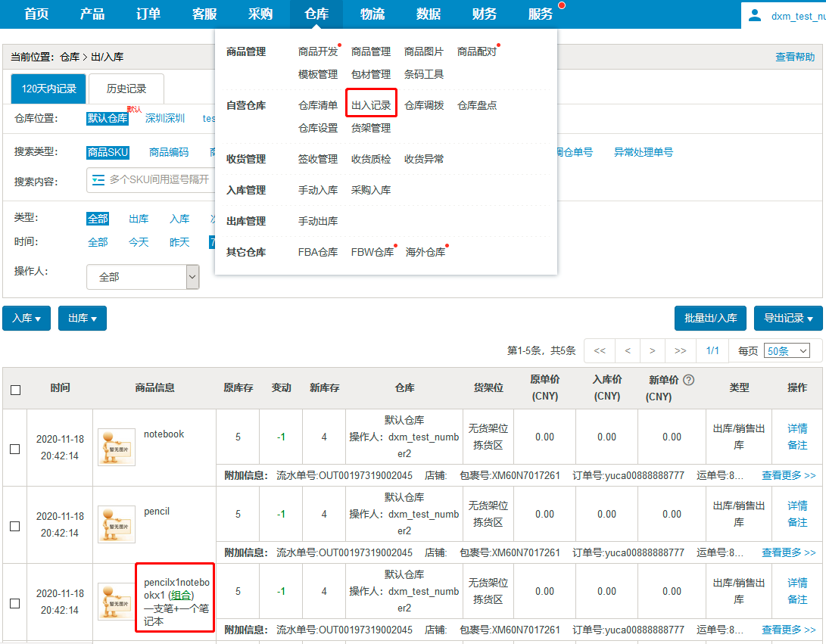Select 出入记录 in the warehouse menu
826x644 pixels.
point(371,105)
